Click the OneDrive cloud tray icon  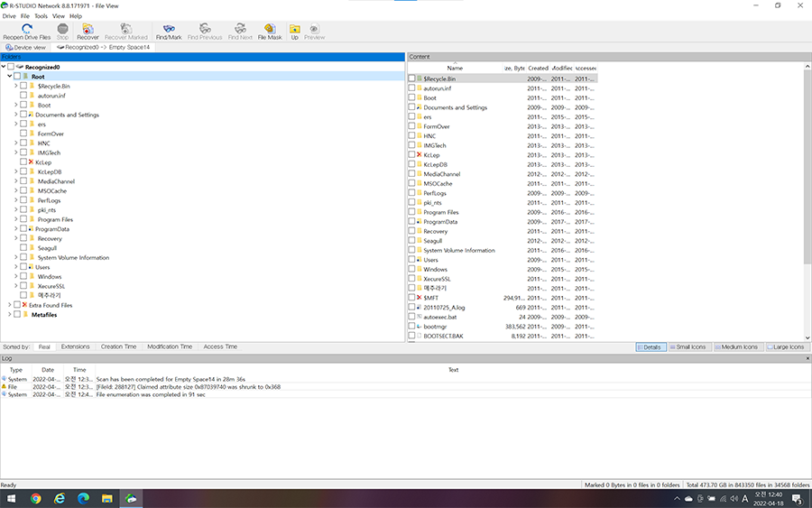(x=688, y=499)
